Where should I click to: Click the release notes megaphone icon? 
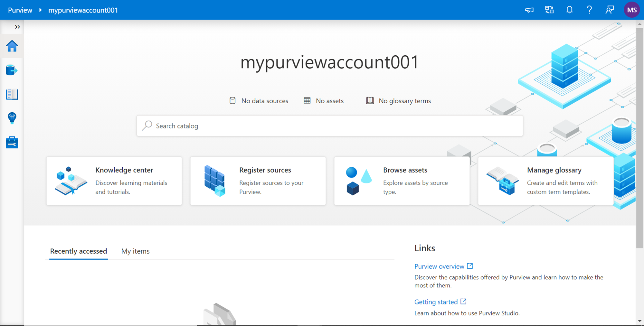pos(529,10)
